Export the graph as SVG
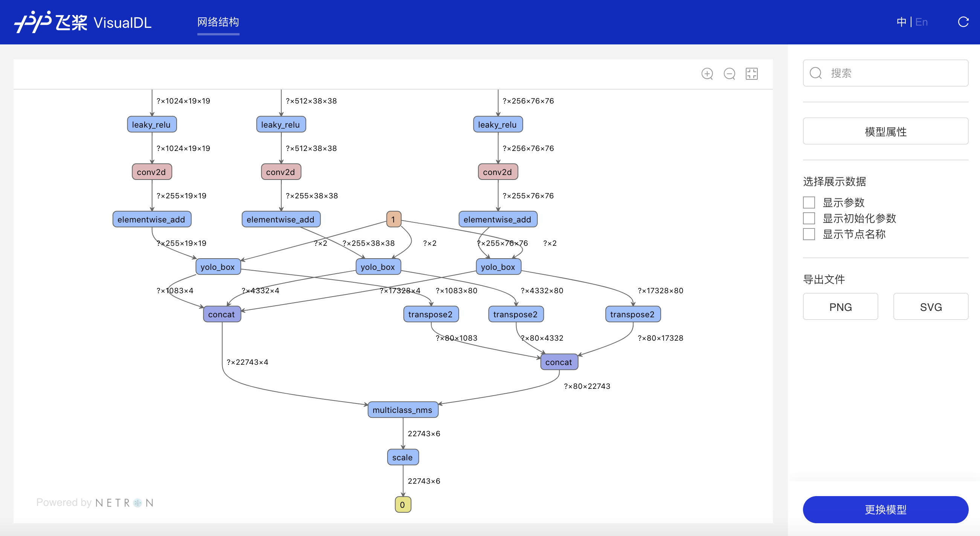 pyautogui.click(x=931, y=306)
